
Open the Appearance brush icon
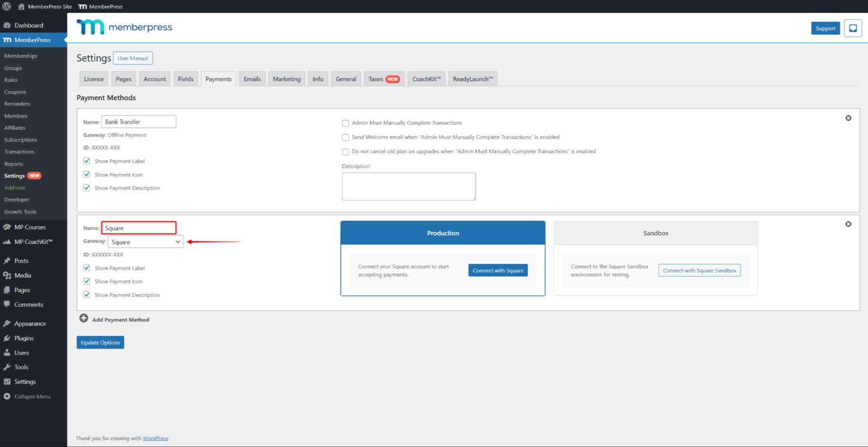[7, 323]
